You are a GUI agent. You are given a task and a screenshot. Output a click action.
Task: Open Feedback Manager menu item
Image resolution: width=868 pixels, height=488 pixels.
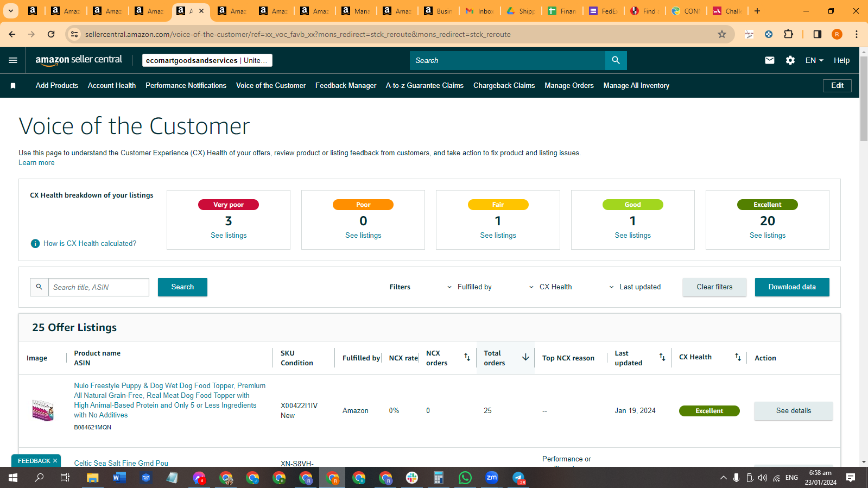[346, 86]
